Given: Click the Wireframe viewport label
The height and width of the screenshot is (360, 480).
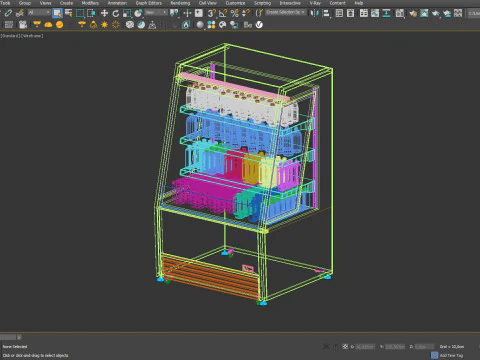Looking at the screenshot, I should pos(32,36).
